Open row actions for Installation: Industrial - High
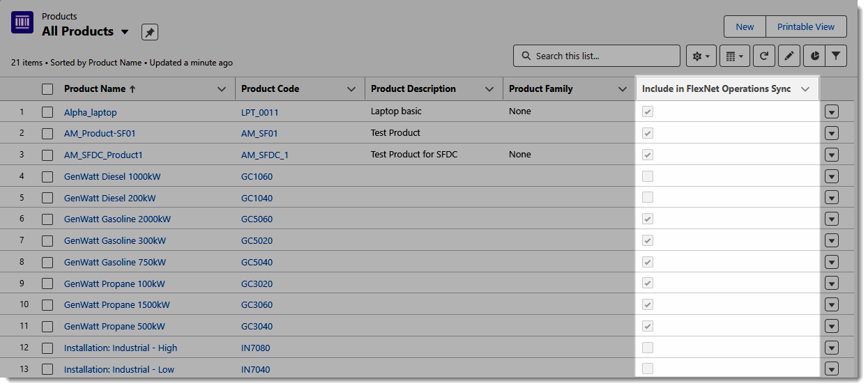The width and height of the screenshot is (868, 388). click(x=831, y=348)
